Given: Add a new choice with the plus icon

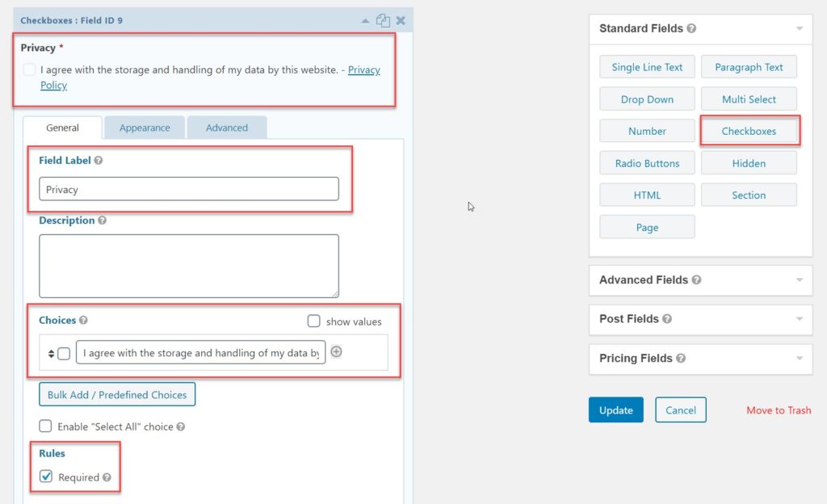Looking at the screenshot, I should click(x=337, y=351).
